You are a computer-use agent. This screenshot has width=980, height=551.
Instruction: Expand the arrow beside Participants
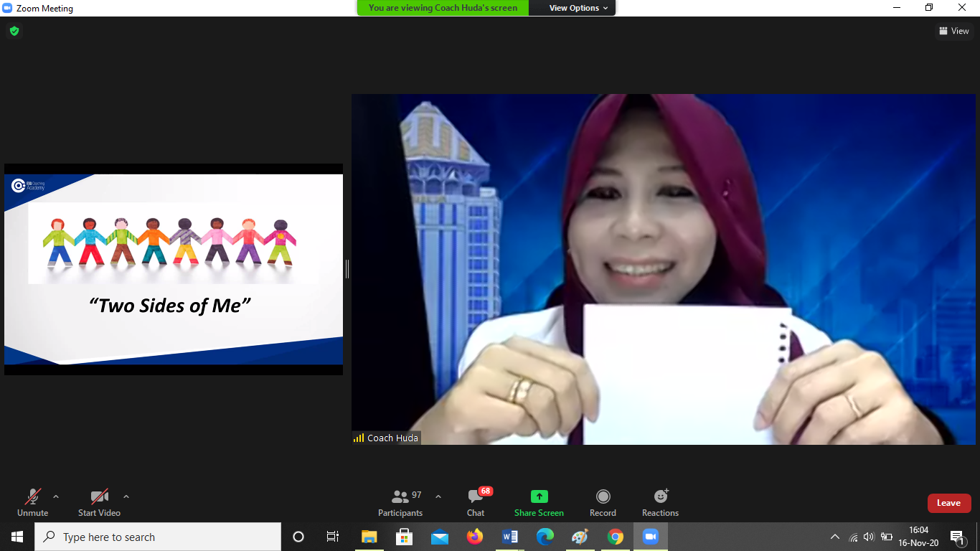tap(438, 496)
